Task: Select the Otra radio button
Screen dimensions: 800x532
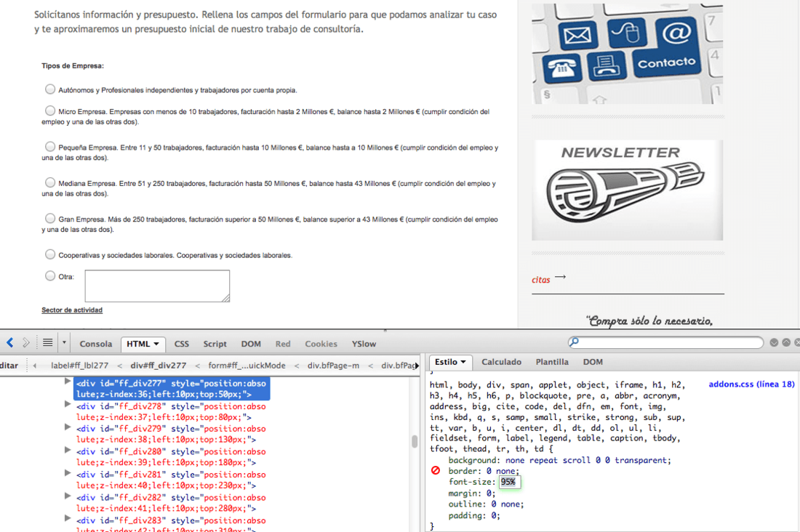Action: pyautogui.click(x=50, y=276)
